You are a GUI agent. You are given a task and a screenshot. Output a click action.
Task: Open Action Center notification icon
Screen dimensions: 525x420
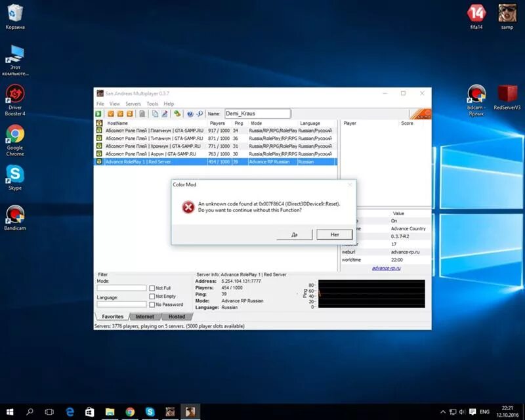[x=472, y=411]
